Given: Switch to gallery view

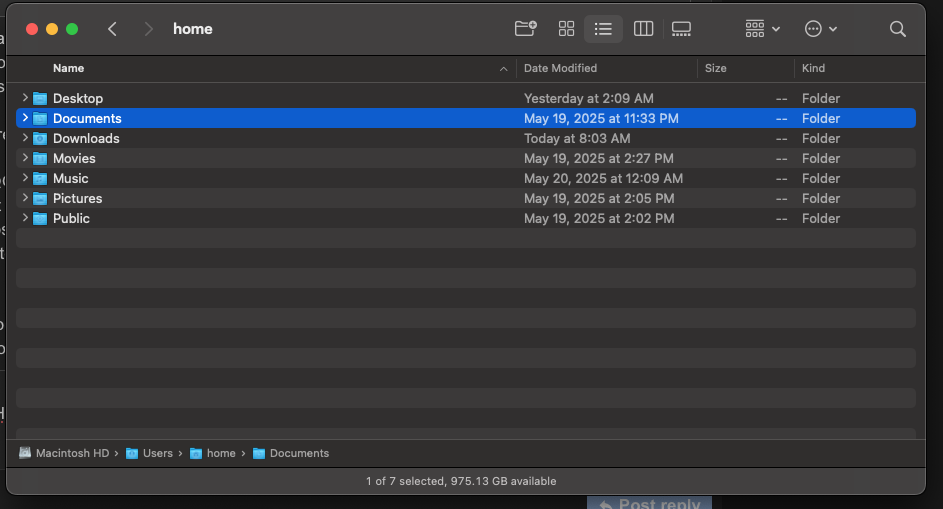Looking at the screenshot, I should point(681,28).
